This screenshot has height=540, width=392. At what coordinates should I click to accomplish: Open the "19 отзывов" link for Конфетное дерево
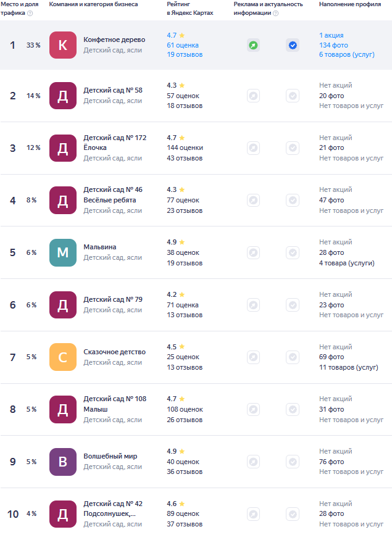[185, 54]
